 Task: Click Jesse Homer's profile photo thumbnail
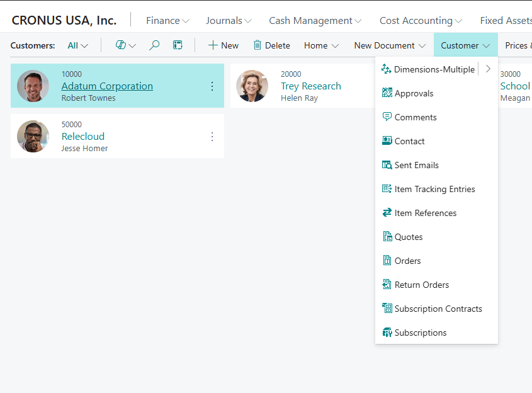pos(33,137)
